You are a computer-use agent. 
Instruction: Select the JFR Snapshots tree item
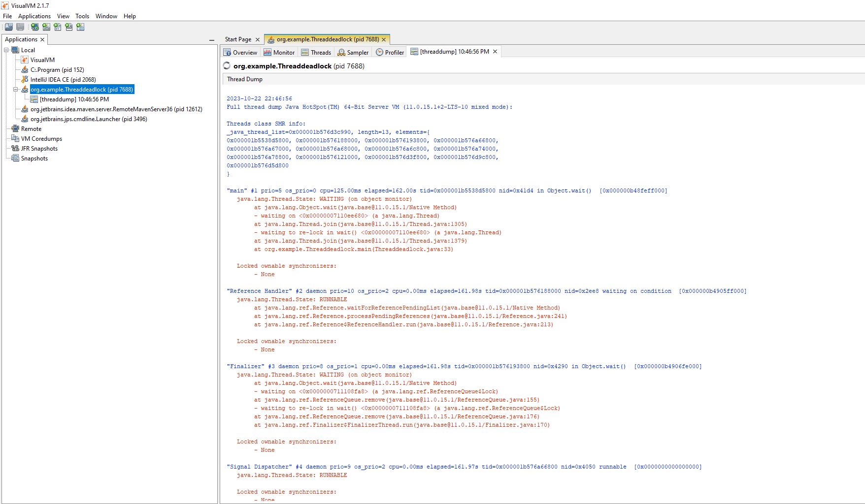[x=39, y=148]
